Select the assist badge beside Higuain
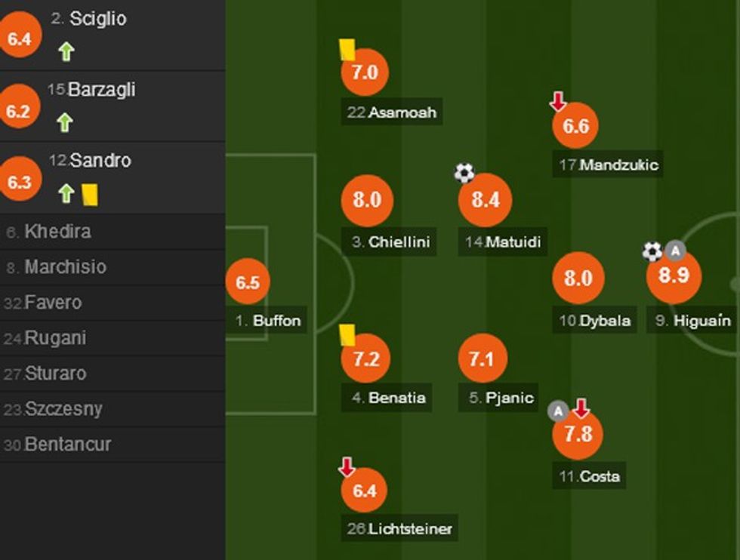The width and height of the screenshot is (740, 560). pos(676,250)
